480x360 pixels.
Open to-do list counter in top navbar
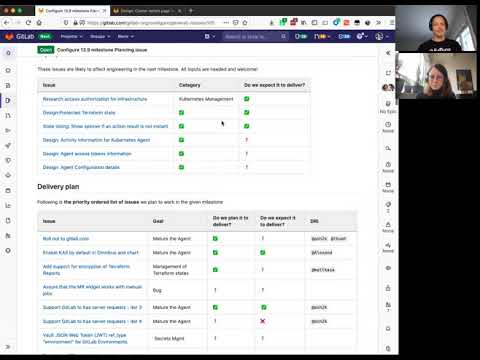(x=344, y=36)
